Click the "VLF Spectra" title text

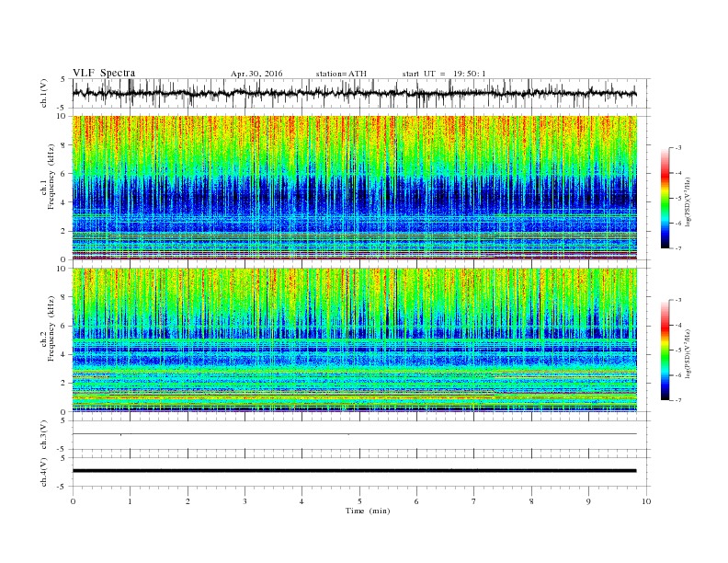104,73
